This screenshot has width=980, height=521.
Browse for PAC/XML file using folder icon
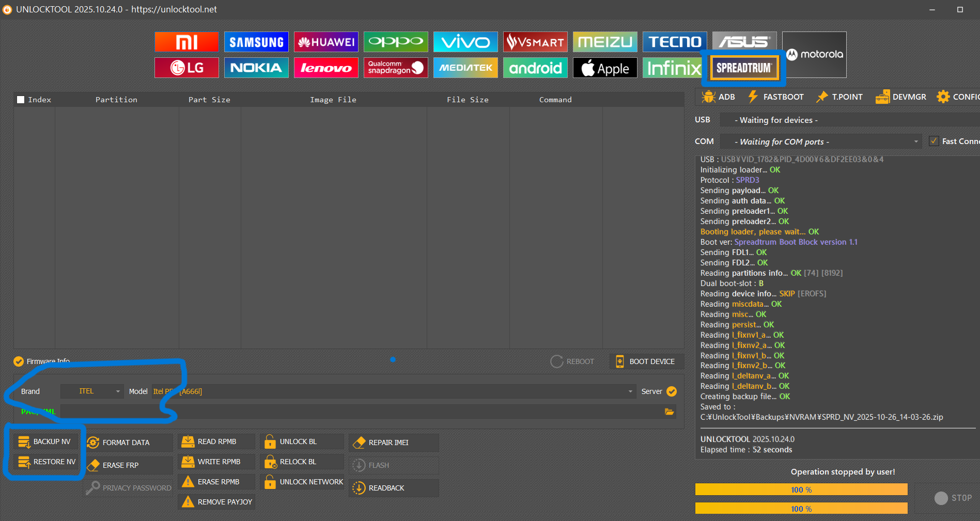click(x=669, y=412)
